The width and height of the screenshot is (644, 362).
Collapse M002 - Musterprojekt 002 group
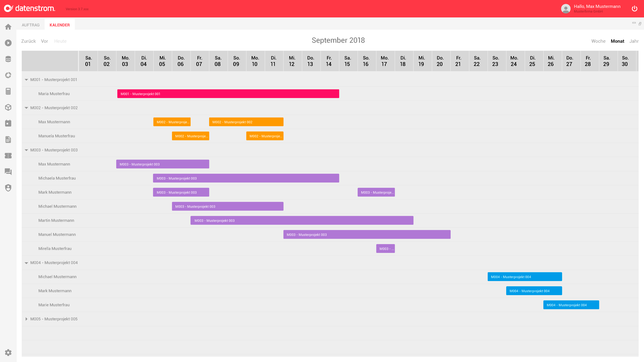pyautogui.click(x=26, y=108)
